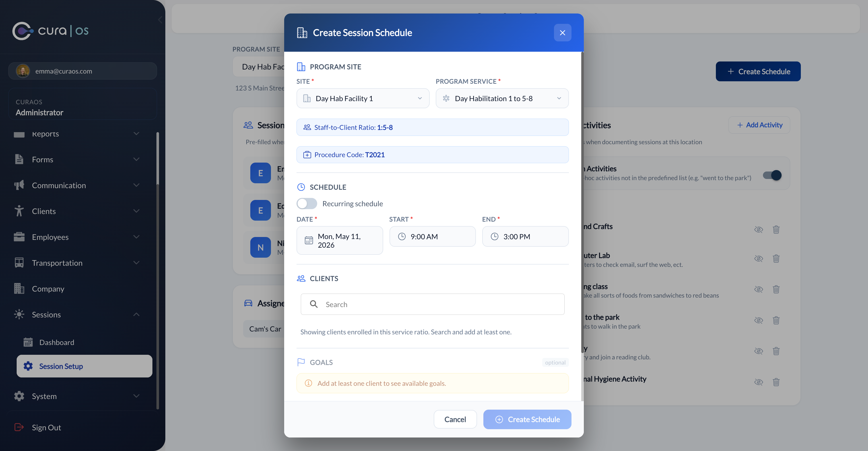Click the emma@curaos.com user account field
This screenshot has width=868, height=451.
tap(83, 71)
